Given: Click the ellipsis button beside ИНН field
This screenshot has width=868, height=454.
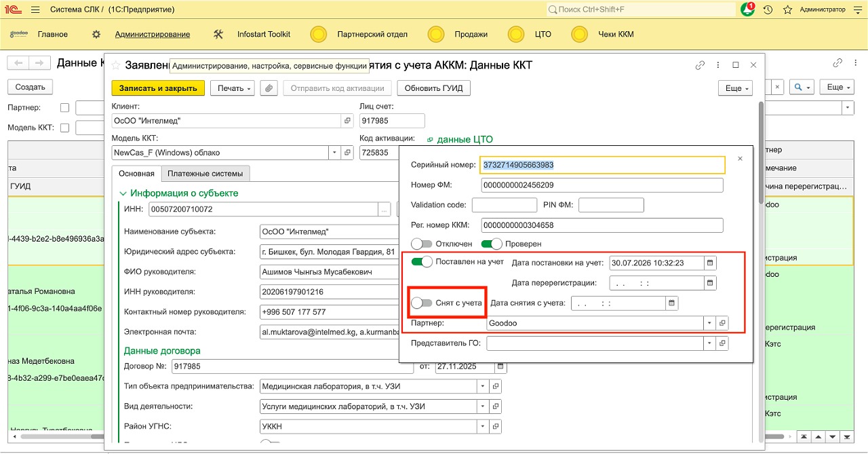Looking at the screenshot, I should [384, 210].
